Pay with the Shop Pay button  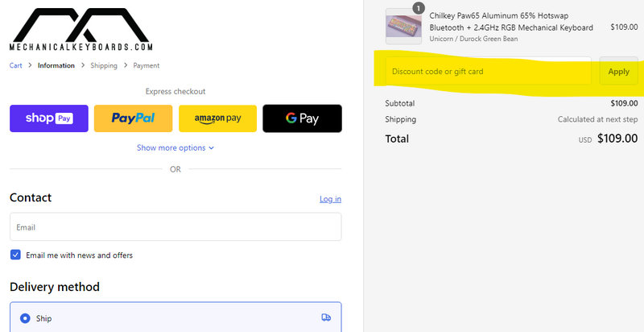tap(49, 118)
